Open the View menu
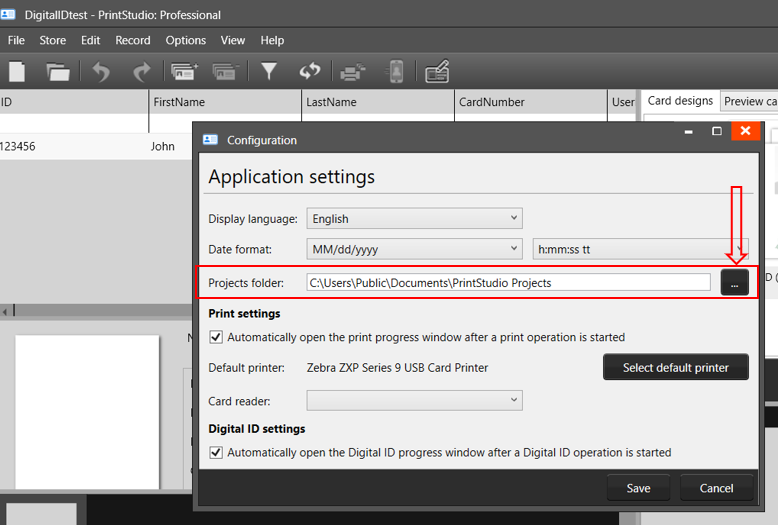 click(233, 40)
